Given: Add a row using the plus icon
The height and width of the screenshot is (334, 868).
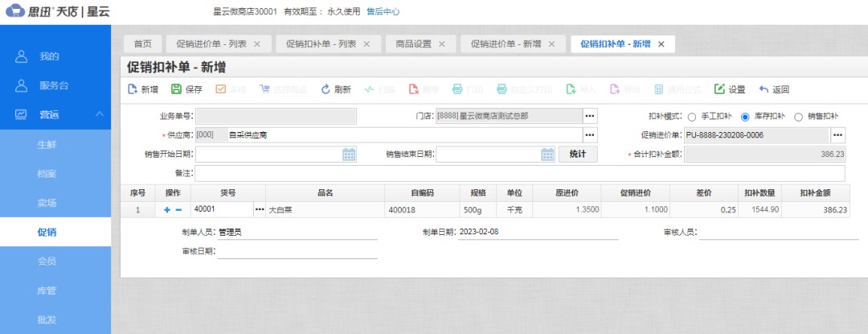Looking at the screenshot, I should point(167,210).
